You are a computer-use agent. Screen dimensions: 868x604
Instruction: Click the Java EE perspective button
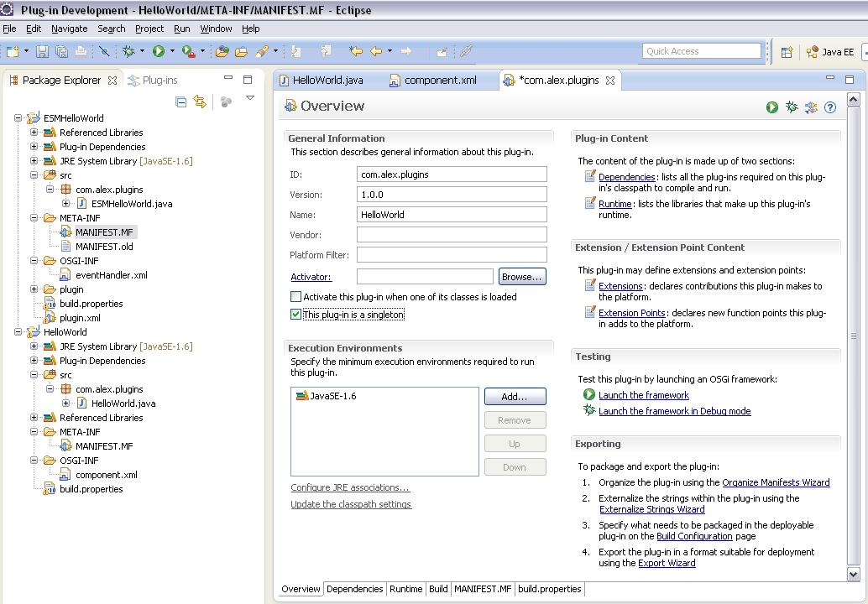tap(830, 52)
